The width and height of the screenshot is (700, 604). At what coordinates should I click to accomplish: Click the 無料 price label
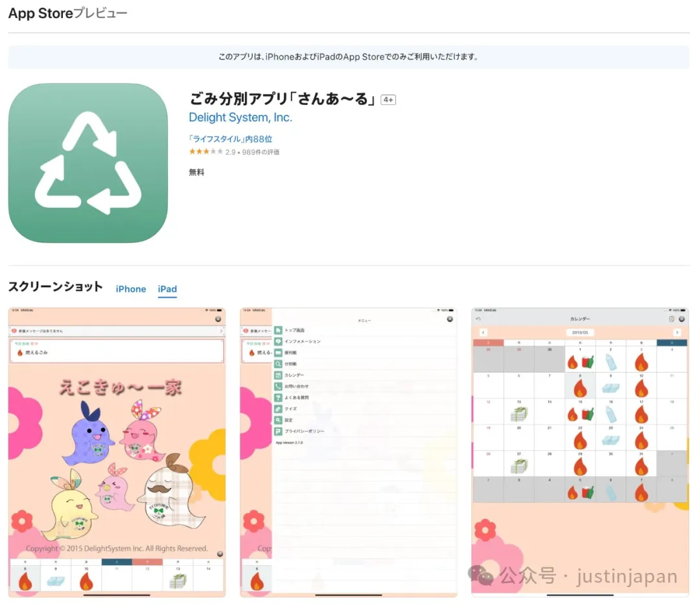point(196,172)
